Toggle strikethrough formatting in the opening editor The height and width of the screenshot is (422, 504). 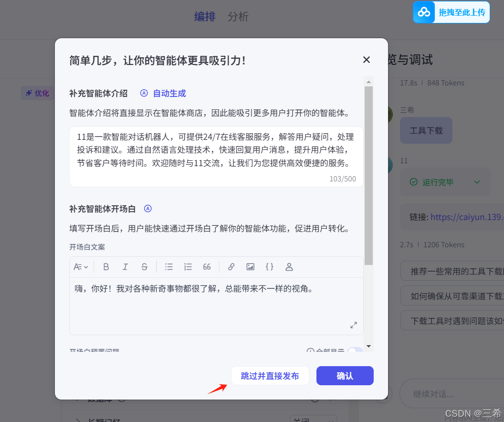tap(144, 267)
